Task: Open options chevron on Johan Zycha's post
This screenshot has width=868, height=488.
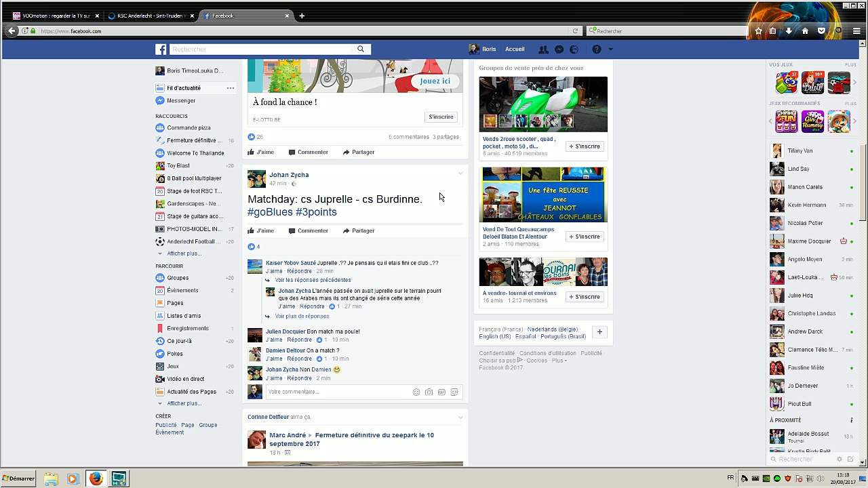Action: click(x=460, y=174)
